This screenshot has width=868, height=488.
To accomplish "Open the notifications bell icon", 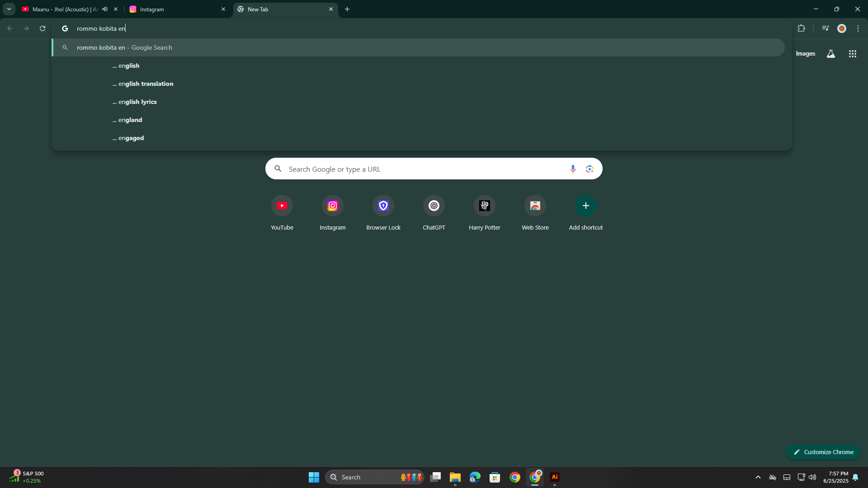I will pyautogui.click(x=855, y=477).
